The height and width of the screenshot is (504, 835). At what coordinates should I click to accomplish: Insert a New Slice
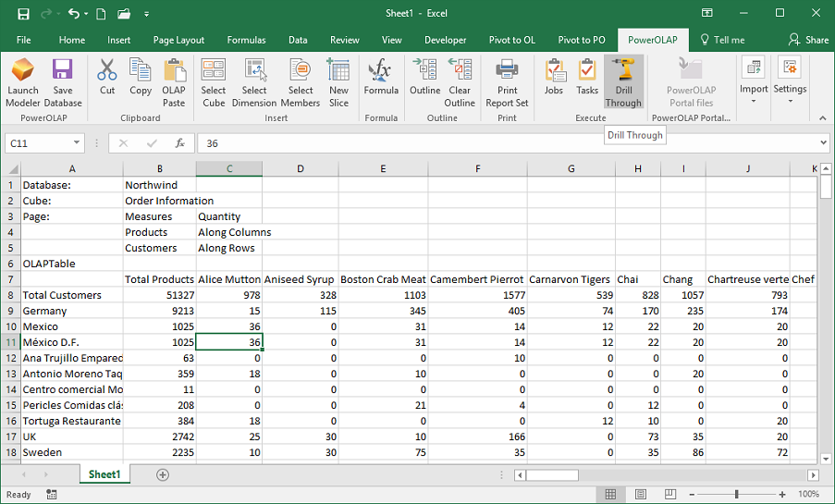click(x=338, y=83)
